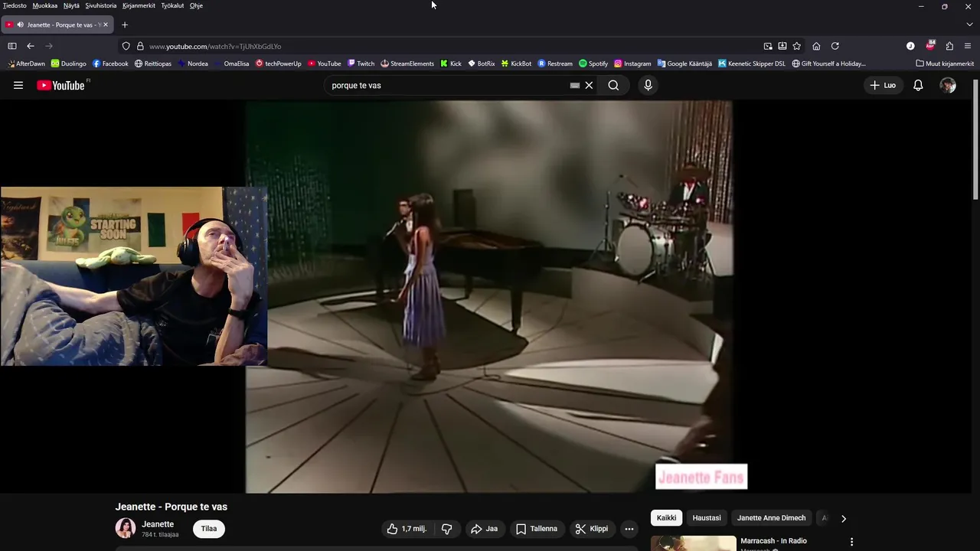Open YouTube notifications bell
Viewport: 980px width, 551px height.
click(918, 86)
